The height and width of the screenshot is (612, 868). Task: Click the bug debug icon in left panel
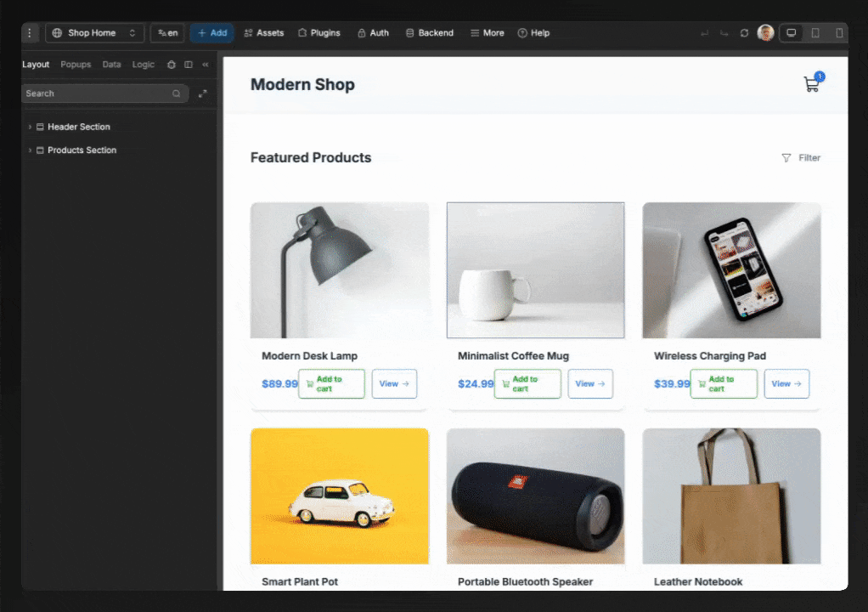point(172,65)
